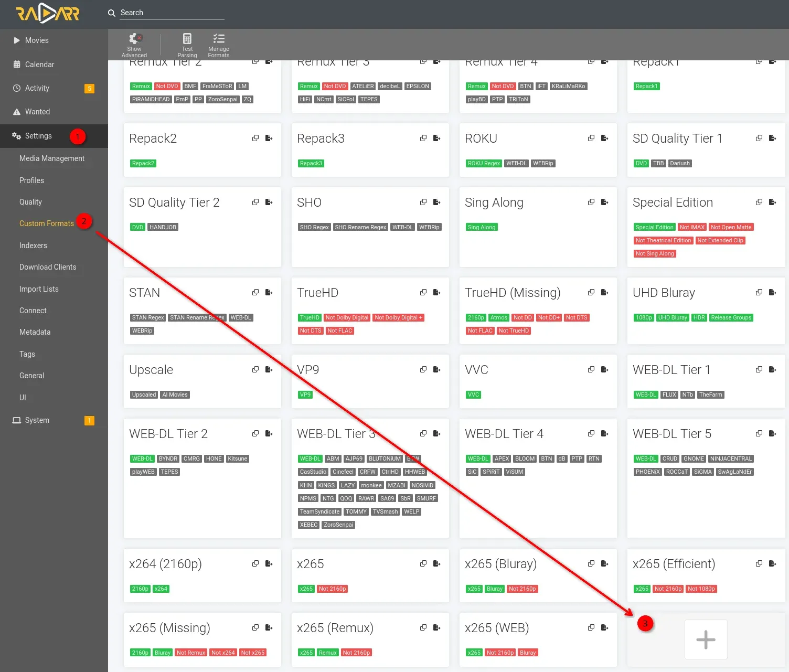Screen dimensions: 789x672
Task: Clone the x265 (Missing) custom format
Action: tap(255, 627)
